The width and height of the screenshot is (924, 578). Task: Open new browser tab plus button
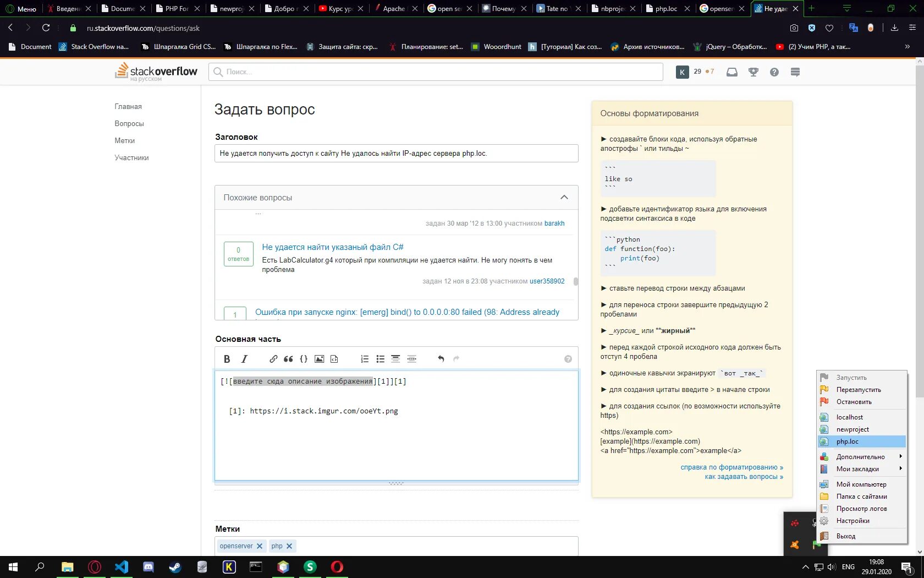[811, 8]
